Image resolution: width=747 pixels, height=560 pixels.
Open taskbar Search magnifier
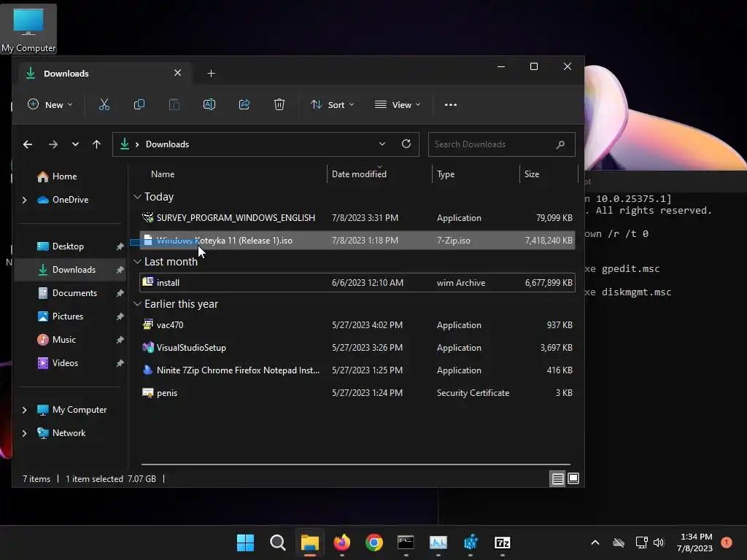277,542
